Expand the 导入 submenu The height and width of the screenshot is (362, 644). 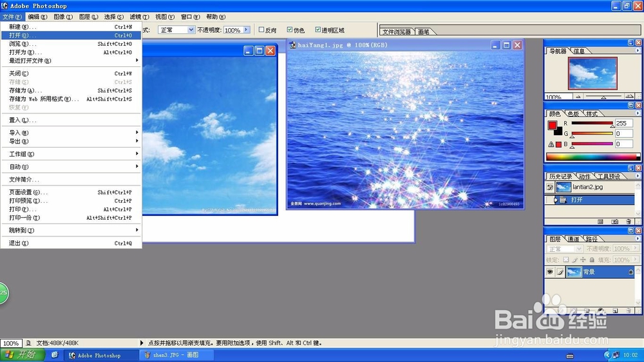[x=137, y=132]
